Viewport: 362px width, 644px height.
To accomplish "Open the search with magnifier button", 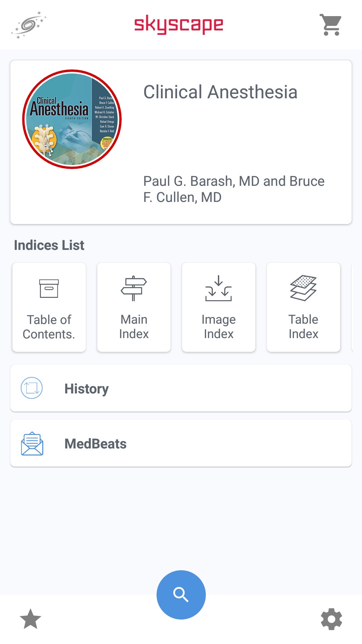I will pyautogui.click(x=181, y=595).
